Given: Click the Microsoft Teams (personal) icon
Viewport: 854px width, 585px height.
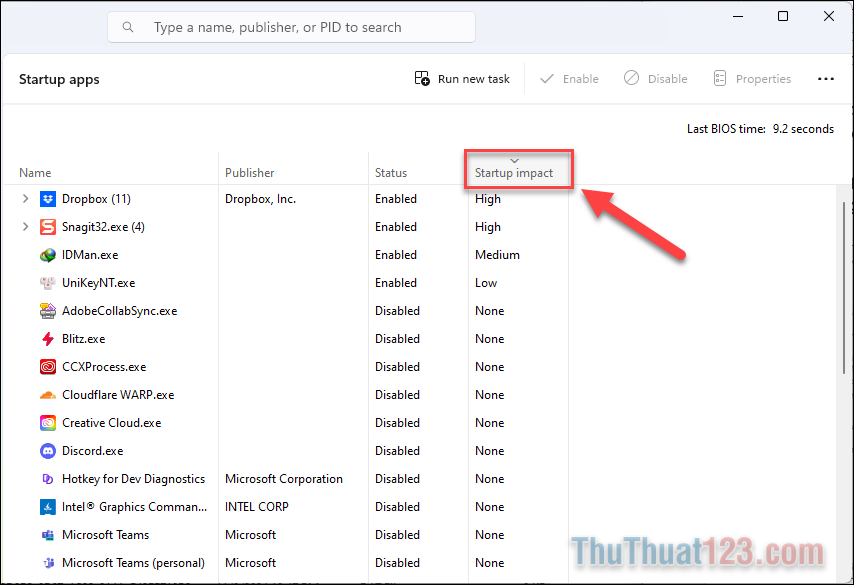Looking at the screenshot, I should click(x=48, y=563).
